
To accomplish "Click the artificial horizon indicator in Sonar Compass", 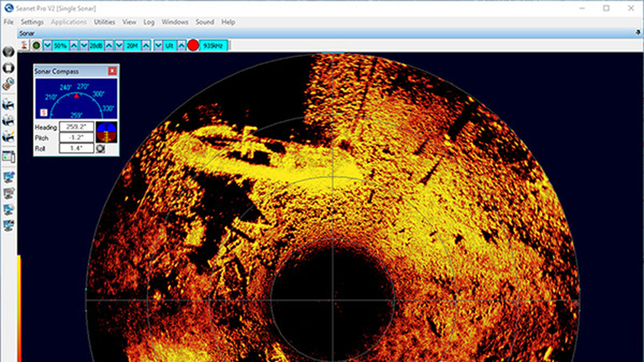I will coord(106,132).
